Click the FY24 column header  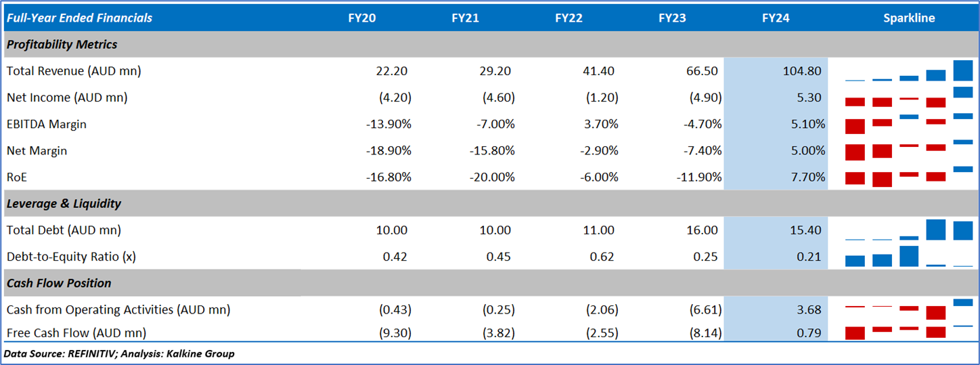pyautogui.click(x=775, y=18)
